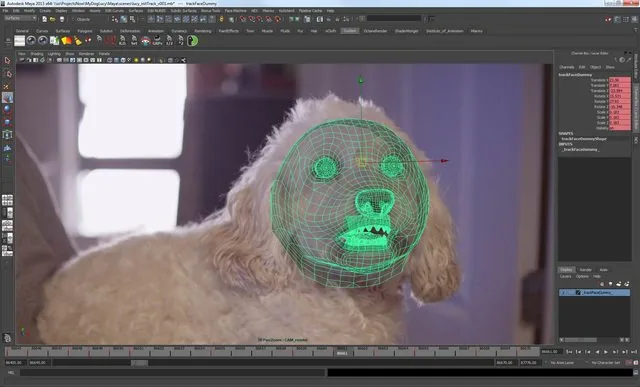Toggle visibility of trackFaceDummy layer
Image resolution: width=640 pixels, height=387 pixels.
pos(564,292)
